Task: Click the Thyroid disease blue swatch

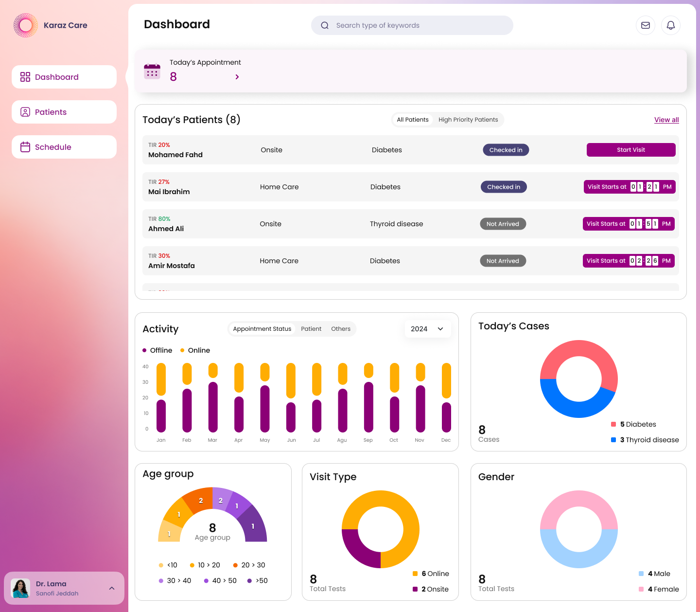Action: click(613, 440)
